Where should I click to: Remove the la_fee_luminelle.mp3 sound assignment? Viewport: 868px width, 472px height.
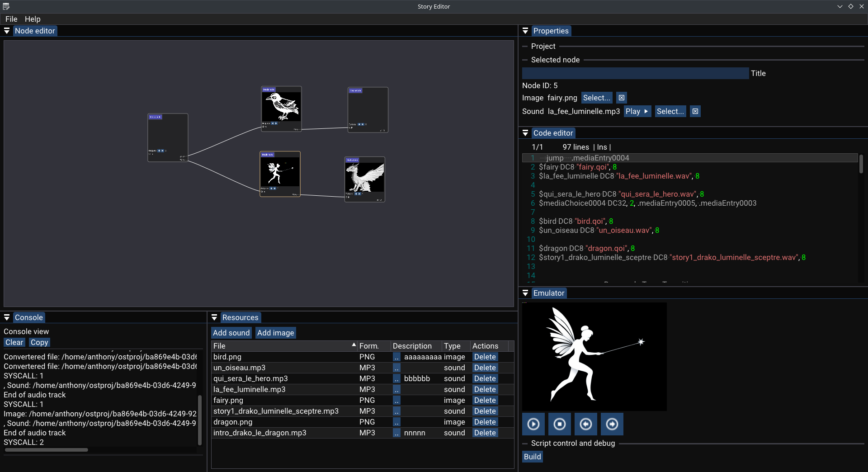coord(695,111)
